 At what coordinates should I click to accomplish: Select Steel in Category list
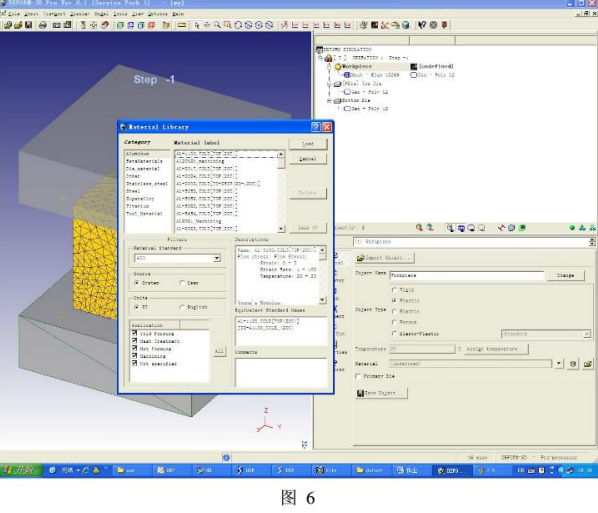133,191
